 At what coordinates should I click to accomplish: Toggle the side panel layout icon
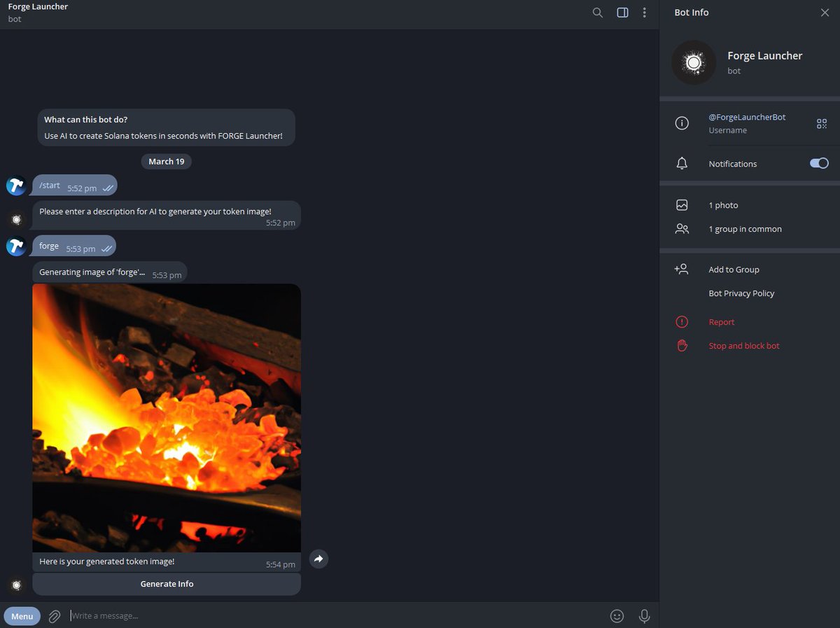[622, 13]
